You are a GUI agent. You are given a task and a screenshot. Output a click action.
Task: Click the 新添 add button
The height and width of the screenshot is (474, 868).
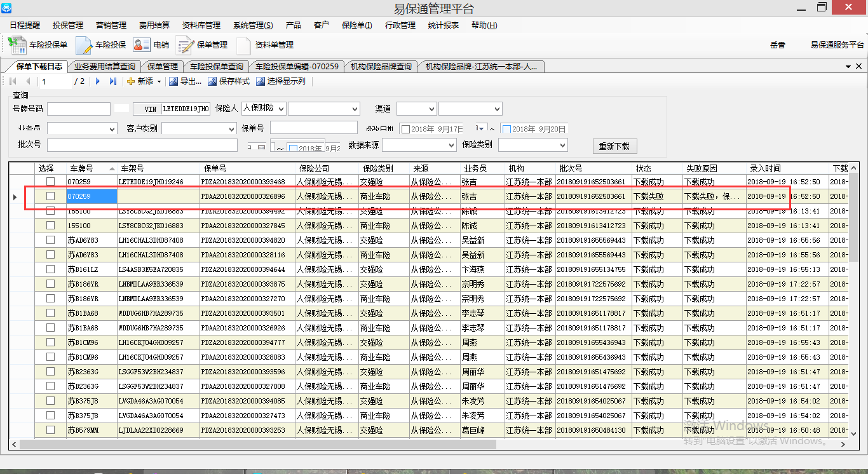tap(140, 81)
